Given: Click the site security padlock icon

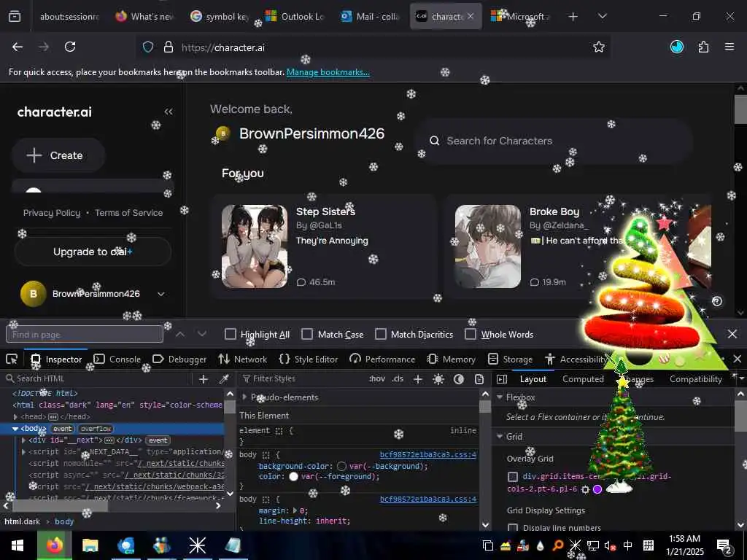Looking at the screenshot, I should tap(169, 47).
